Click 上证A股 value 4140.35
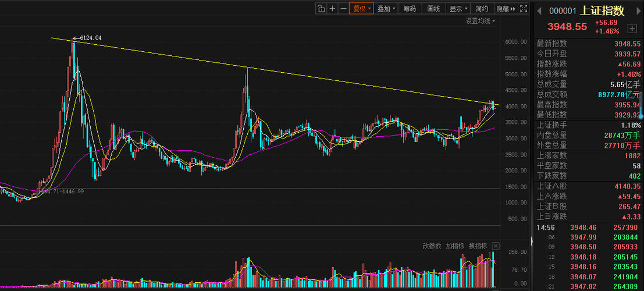The image size is (644, 291). click(628, 186)
